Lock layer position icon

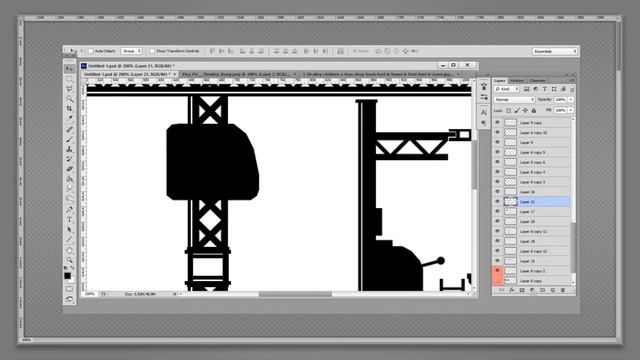click(525, 110)
